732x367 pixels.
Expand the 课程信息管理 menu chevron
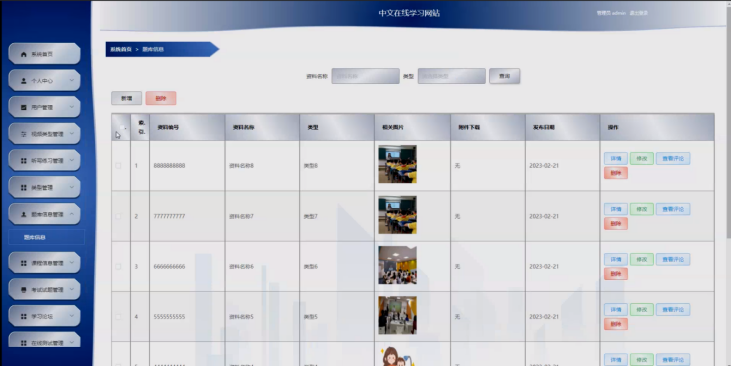[72, 263]
